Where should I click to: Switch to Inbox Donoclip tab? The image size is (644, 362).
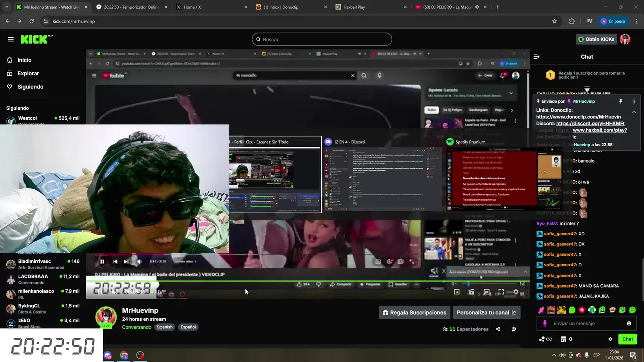click(291, 7)
